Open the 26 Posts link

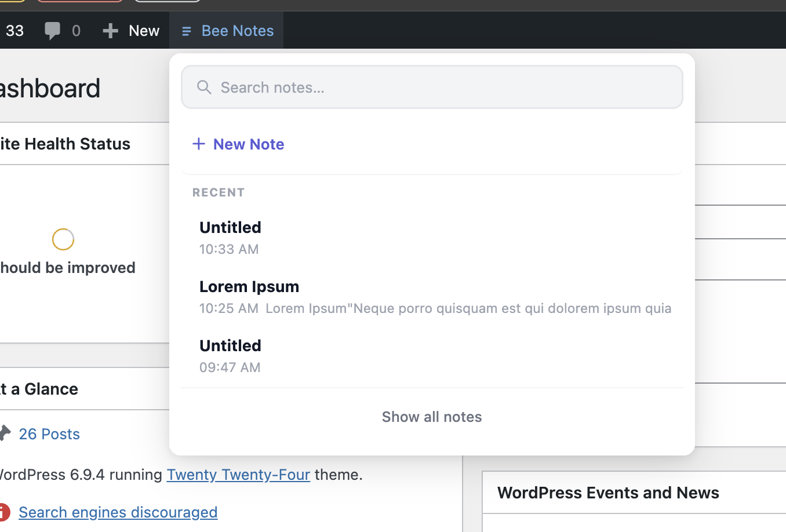[49, 434]
